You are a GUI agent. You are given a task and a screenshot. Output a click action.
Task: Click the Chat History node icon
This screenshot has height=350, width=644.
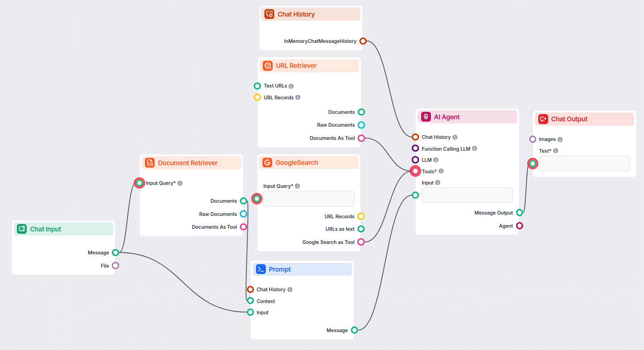(269, 14)
